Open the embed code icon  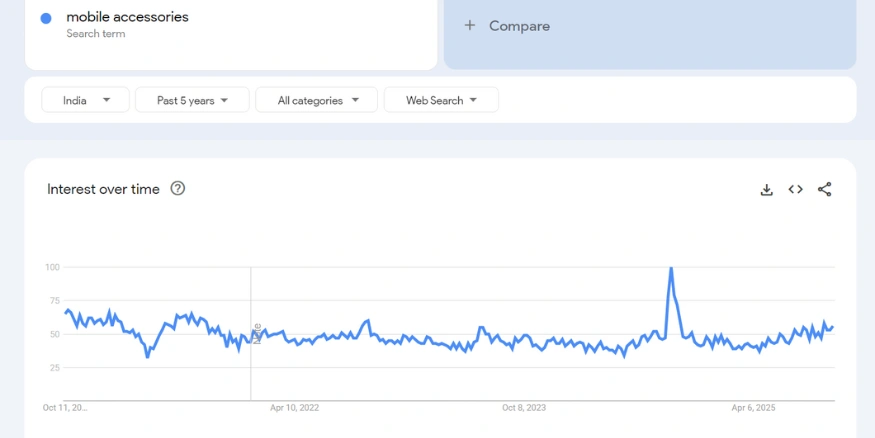[795, 190]
